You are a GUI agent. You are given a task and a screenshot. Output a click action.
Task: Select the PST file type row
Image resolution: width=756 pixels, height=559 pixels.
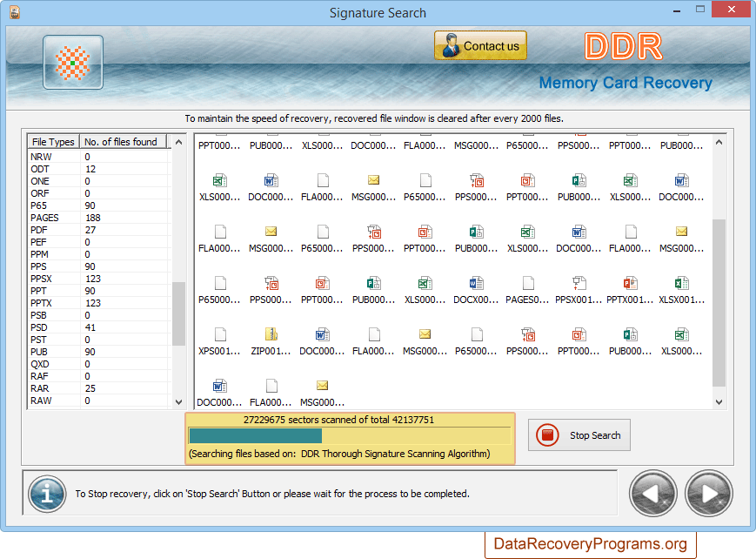point(99,340)
